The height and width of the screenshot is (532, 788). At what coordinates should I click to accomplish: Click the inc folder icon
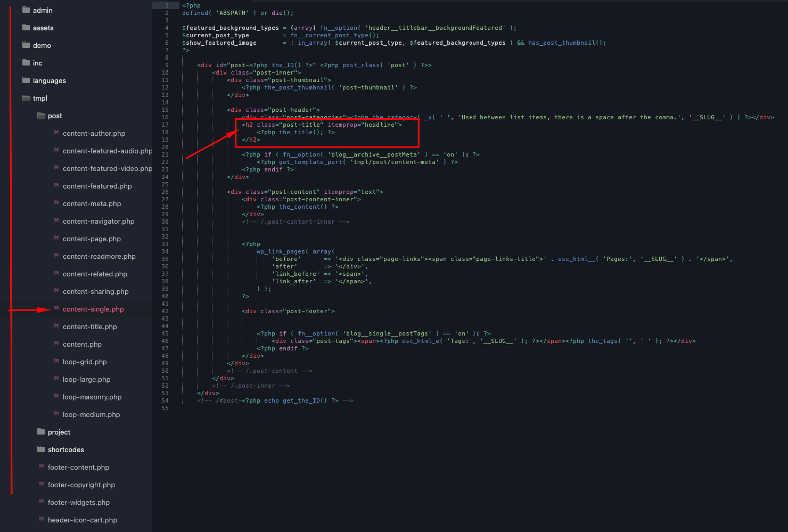tap(26, 63)
